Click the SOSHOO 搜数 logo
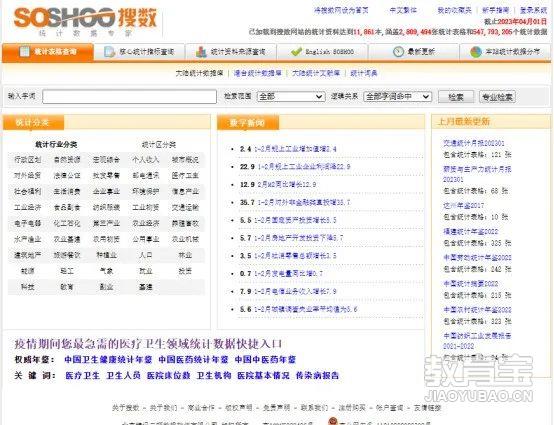This screenshot has height=425, width=554. coord(85,21)
